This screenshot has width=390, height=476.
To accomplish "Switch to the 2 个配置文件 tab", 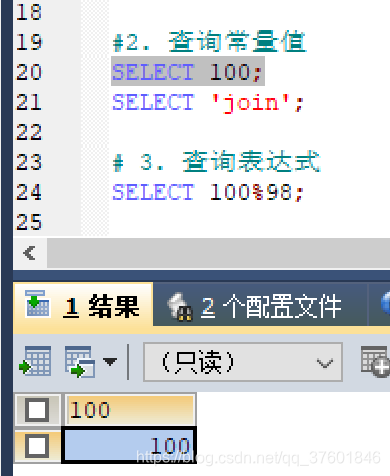I will tap(261, 305).
